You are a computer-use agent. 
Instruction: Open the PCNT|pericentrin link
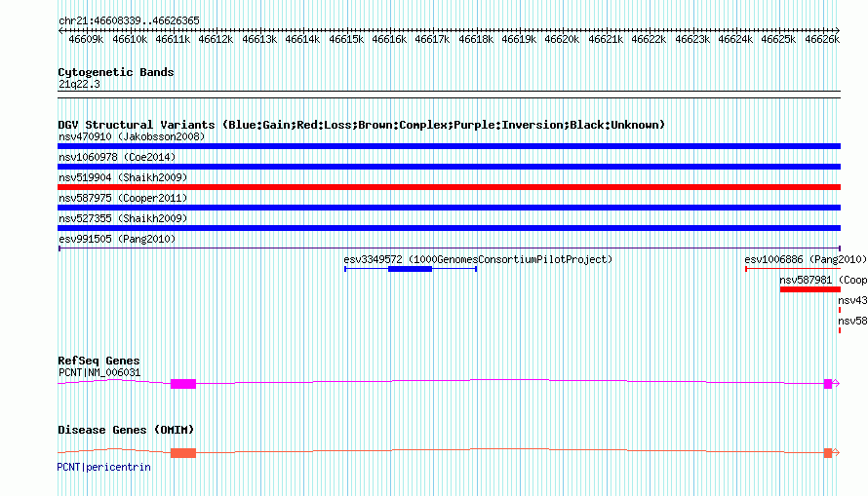[x=104, y=467]
